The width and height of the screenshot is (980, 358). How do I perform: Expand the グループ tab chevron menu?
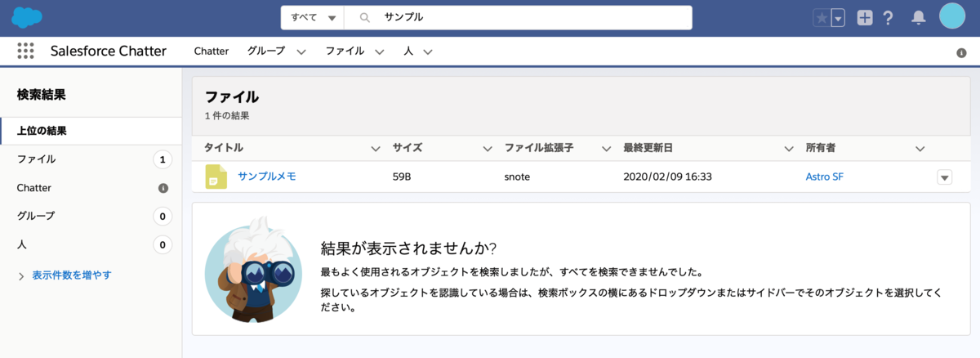tap(301, 51)
